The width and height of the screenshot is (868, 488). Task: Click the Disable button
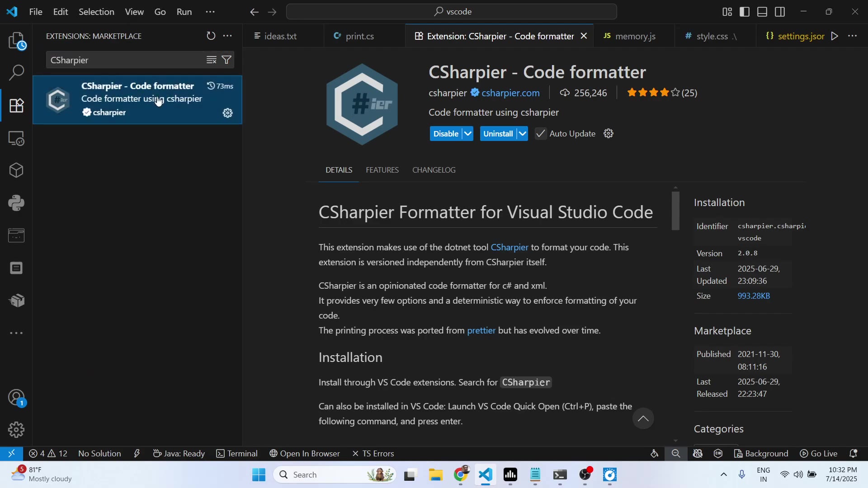[x=446, y=134]
